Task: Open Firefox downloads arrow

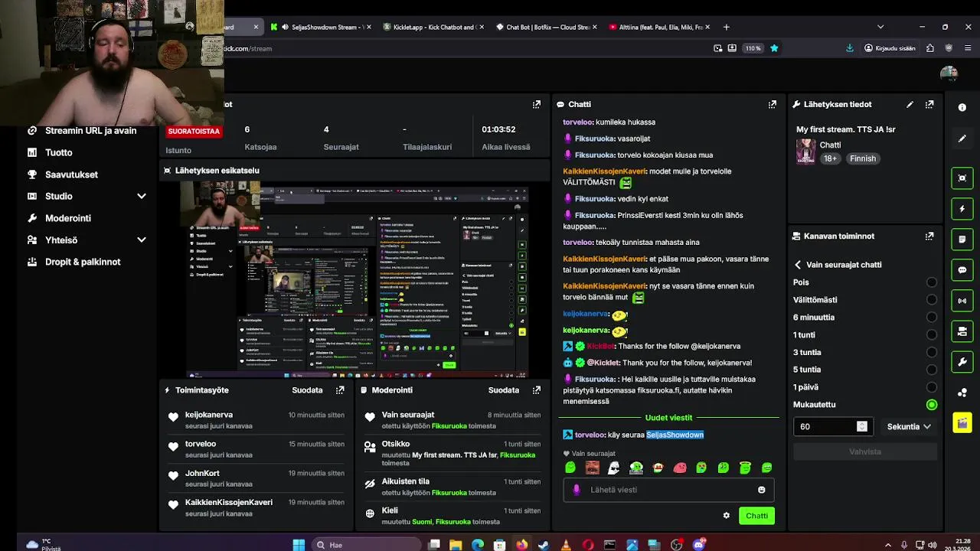Action: click(x=850, y=48)
